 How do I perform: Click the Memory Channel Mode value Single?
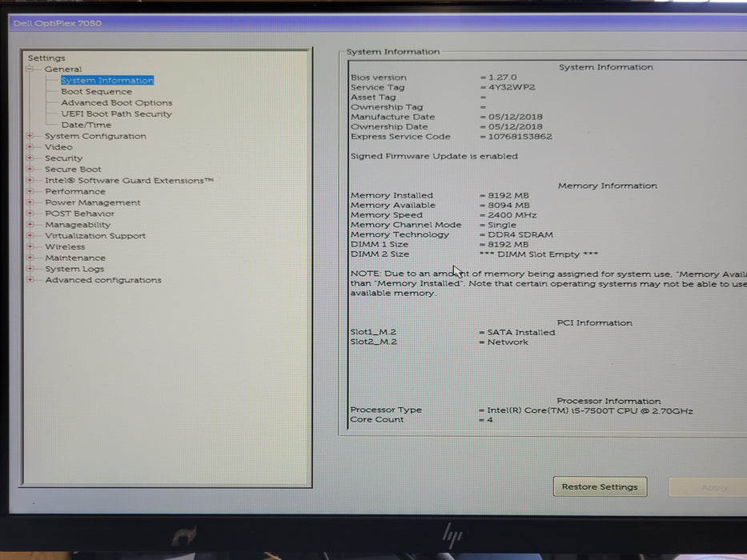pyautogui.click(x=502, y=225)
